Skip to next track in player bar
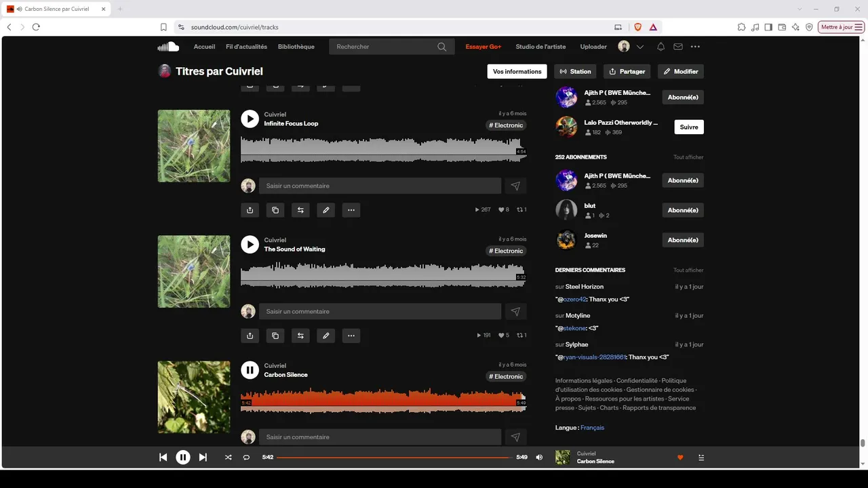Image resolution: width=868 pixels, height=488 pixels. point(203,457)
